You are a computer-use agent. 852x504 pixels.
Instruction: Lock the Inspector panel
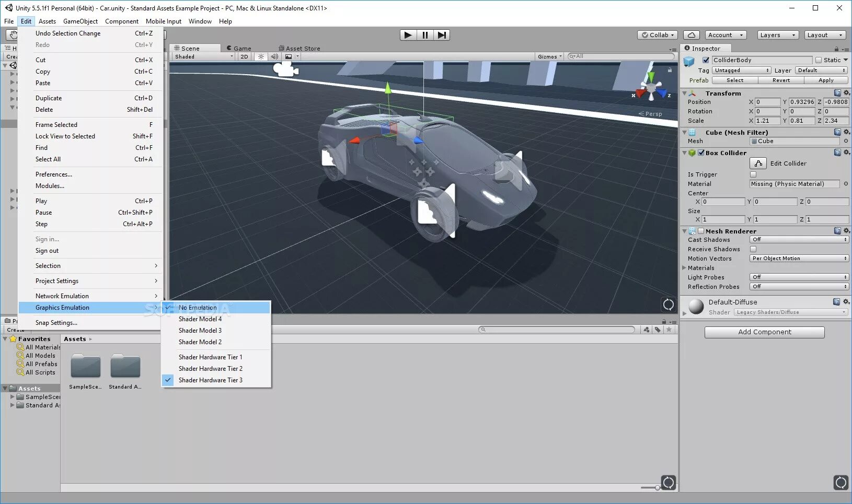point(837,49)
